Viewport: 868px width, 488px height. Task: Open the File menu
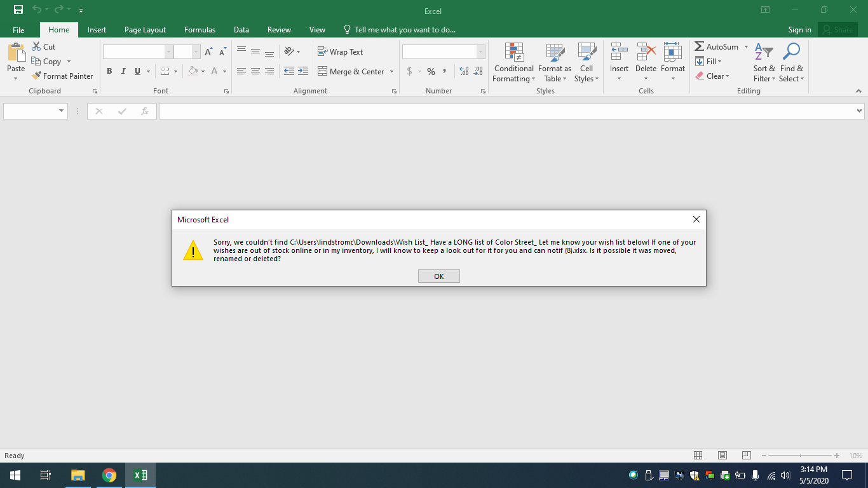tap(18, 29)
